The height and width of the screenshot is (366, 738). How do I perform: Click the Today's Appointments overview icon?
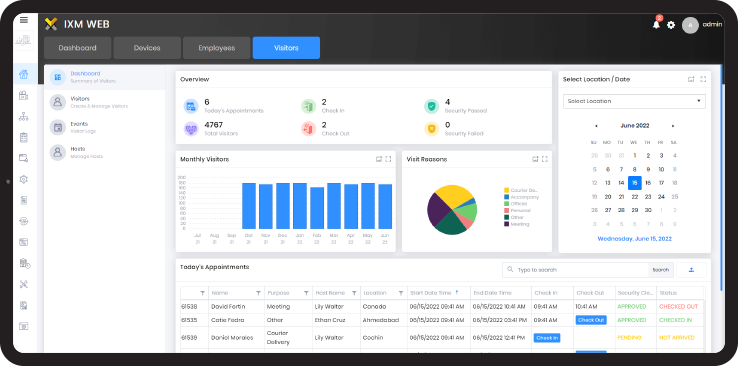click(191, 106)
